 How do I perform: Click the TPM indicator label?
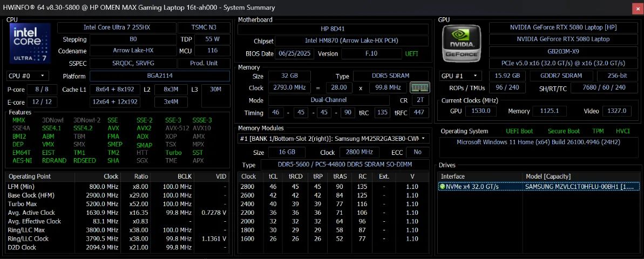(598, 131)
